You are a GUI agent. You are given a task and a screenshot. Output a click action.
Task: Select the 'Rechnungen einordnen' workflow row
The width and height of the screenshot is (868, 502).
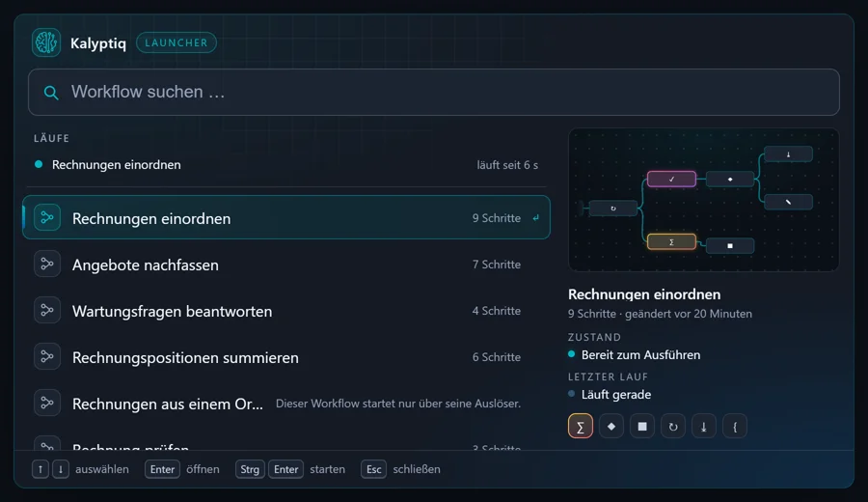coord(286,218)
